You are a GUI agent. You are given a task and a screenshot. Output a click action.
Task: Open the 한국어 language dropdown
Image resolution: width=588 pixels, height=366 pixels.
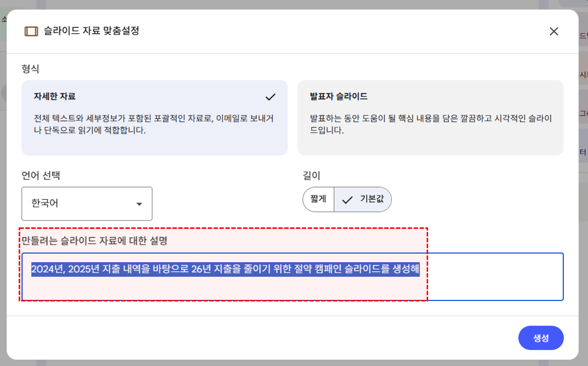(87, 204)
